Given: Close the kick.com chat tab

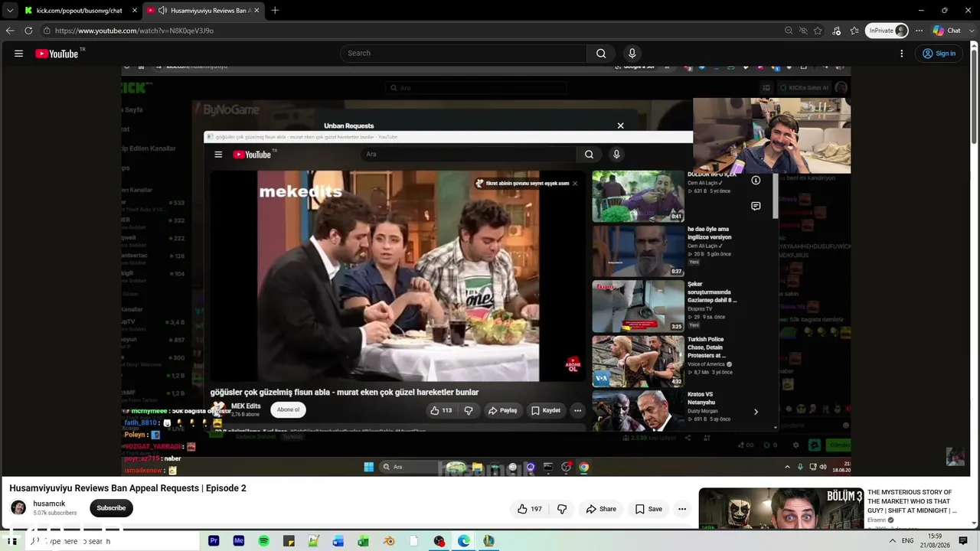Looking at the screenshot, I should coord(135,11).
